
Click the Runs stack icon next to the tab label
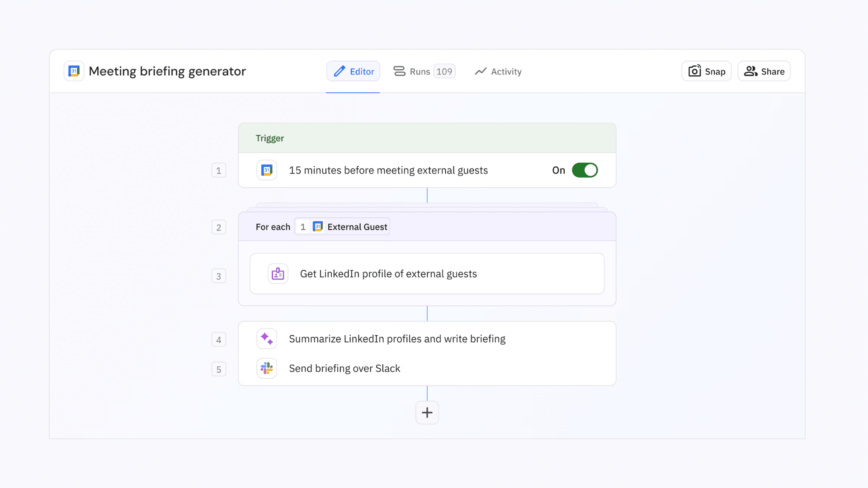[x=399, y=71]
